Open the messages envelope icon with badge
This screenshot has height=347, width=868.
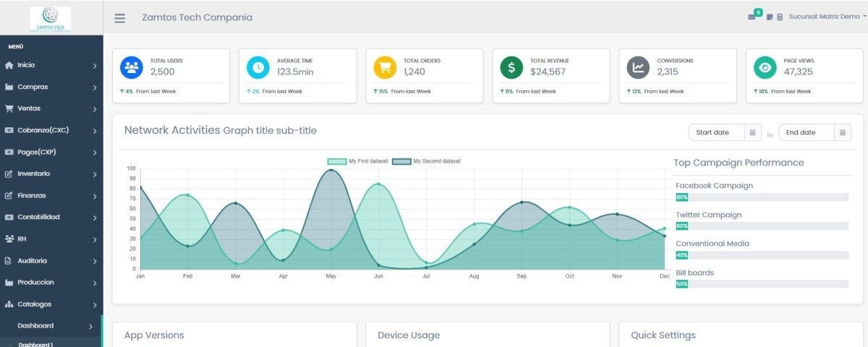[x=753, y=15]
